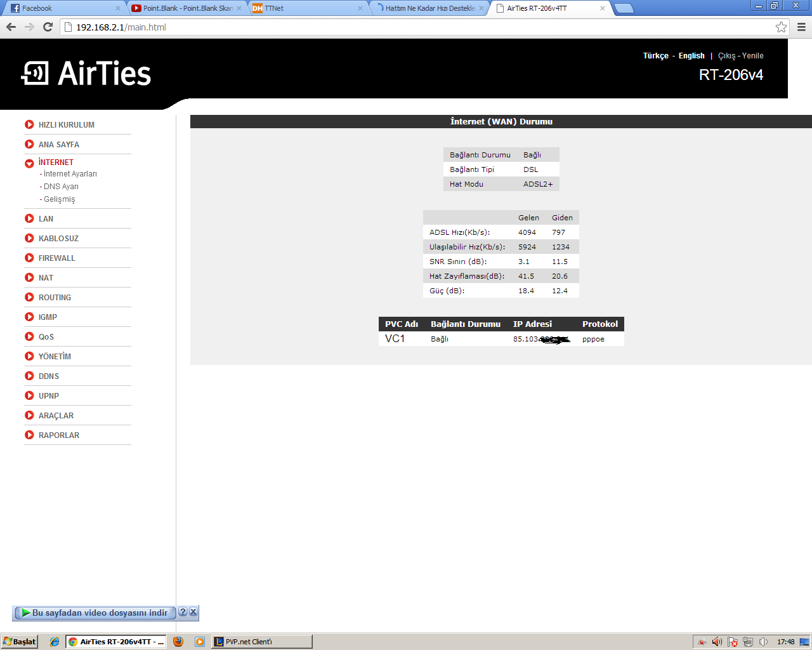Viewport: 812px width, 650px height.
Task: Click the arrow icon beside RAPORLAR
Action: pos(29,435)
